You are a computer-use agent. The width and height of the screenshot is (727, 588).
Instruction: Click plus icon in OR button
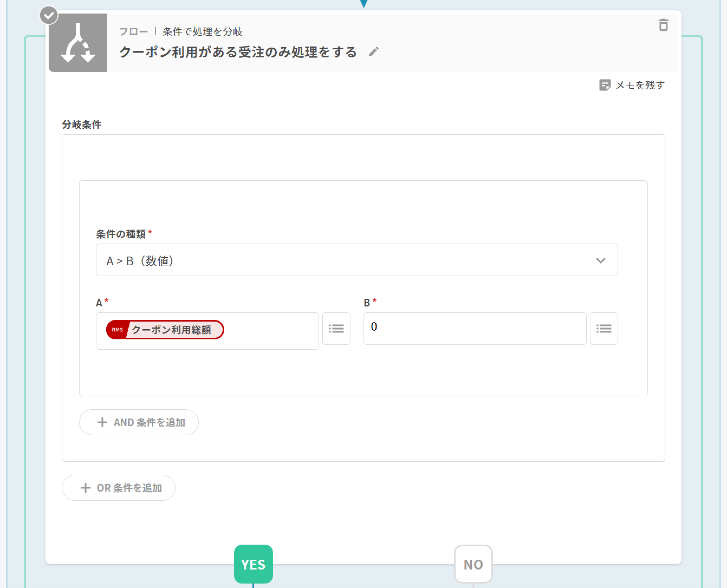point(85,488)
